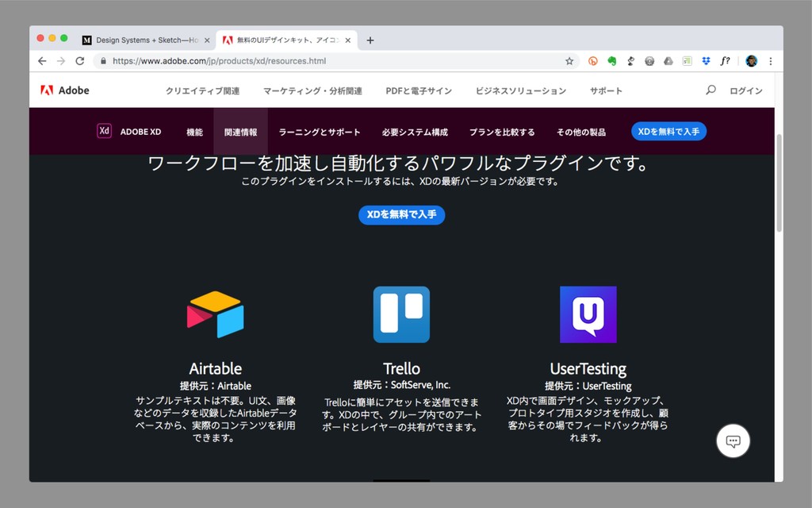Click 提供元：SoftServe, Inc. text
Screen dimensions: 812x508
pos(401,385)
